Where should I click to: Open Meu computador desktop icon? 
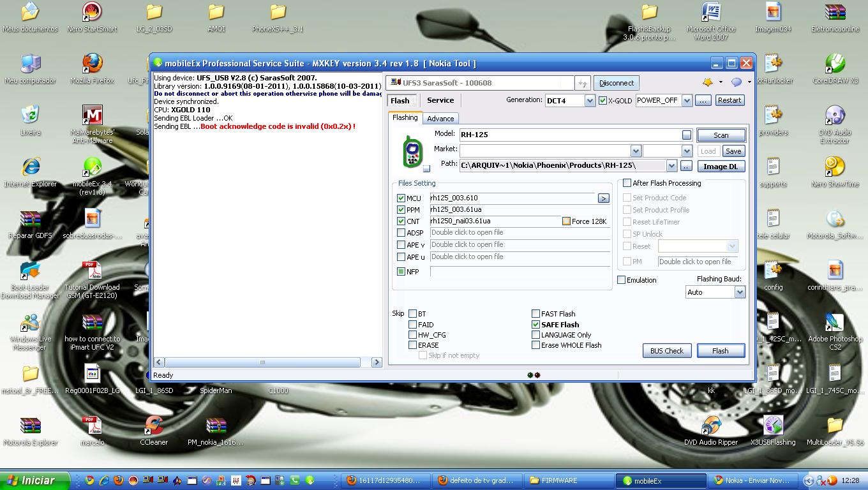pyautogui.click(x=30, y=68)
